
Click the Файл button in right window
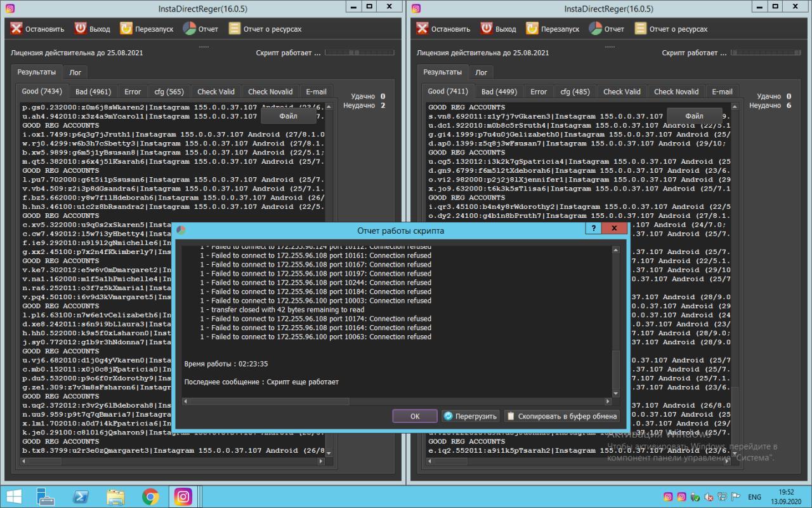point(694,116)
